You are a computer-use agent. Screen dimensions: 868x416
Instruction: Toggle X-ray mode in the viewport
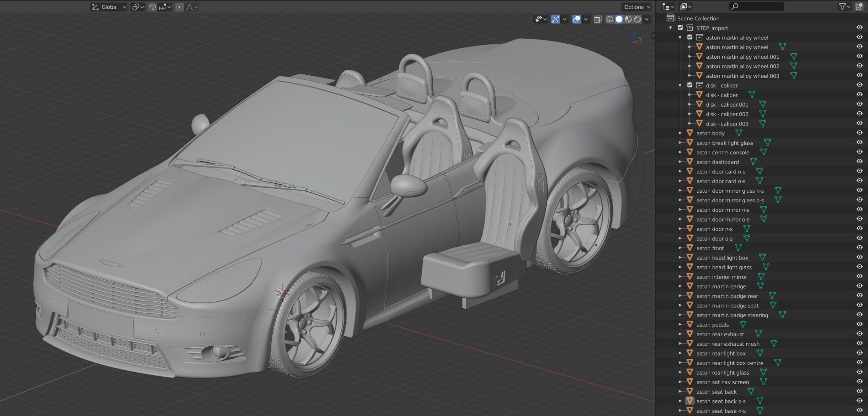click(x=597, y=19)
